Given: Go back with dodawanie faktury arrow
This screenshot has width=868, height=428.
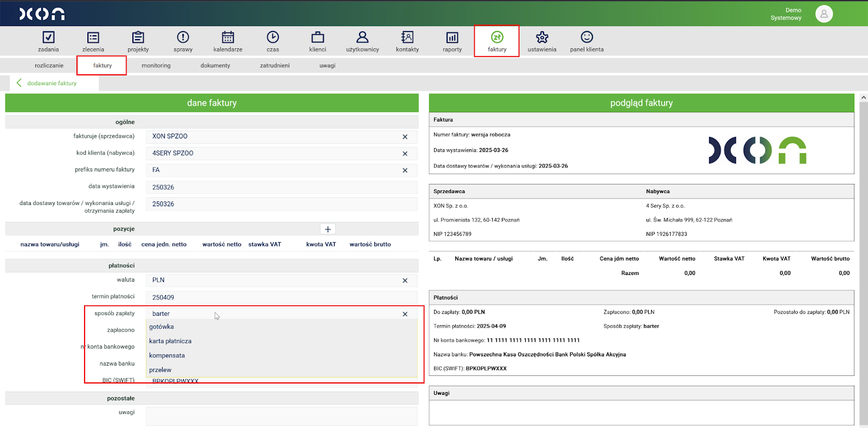Looking at the screenshot, I should (19, 83).
